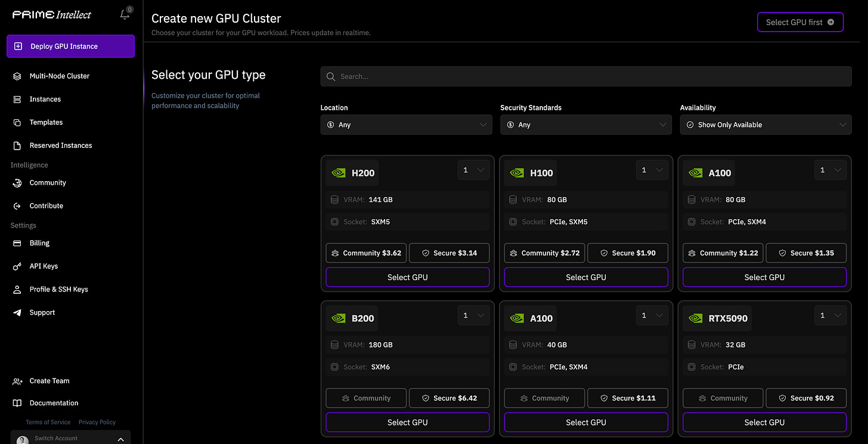Choose A100 Community $1.22 pricing
The height and width of the screenshot is (444, 868).
(x=723, y=253)
